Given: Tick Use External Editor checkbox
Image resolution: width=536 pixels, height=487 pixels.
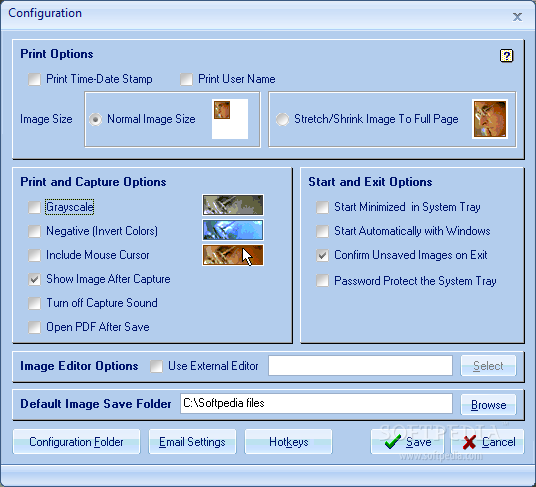Looking at the screenshot, I should click(156, 366).
